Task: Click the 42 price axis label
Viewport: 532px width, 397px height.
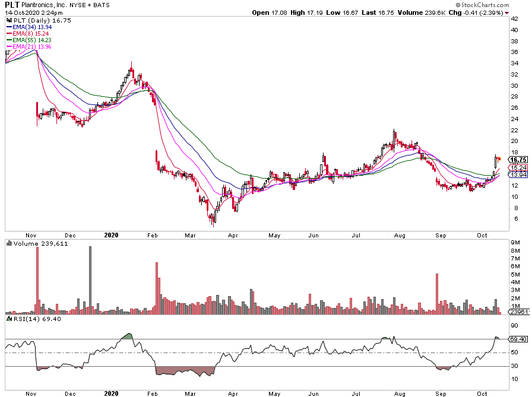Action: tap(515, 18)
